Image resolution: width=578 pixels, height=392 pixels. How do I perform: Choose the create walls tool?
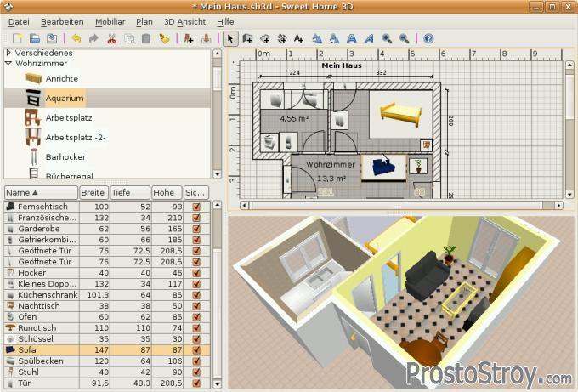247,38
